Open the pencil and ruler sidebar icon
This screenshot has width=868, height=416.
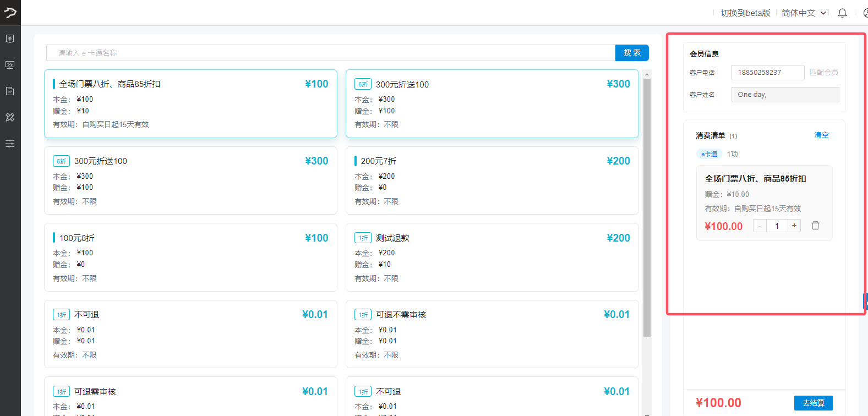(x=10, y=117)
